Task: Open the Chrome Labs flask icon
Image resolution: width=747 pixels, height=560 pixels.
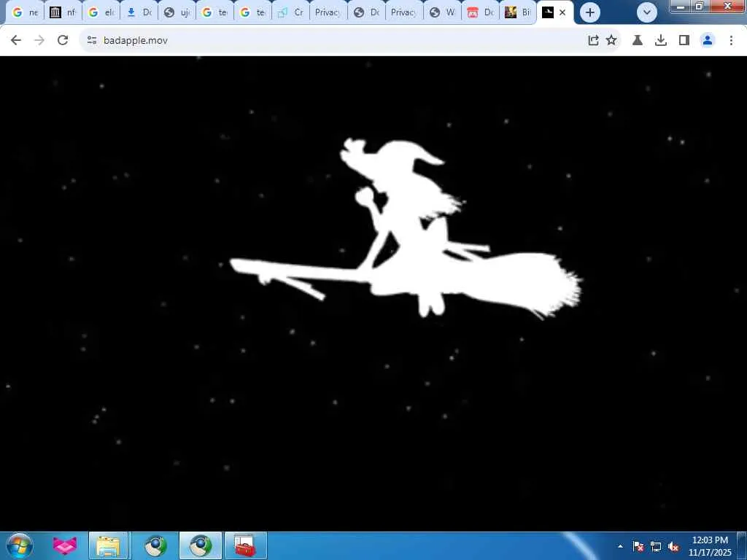Action: (638, 41)
